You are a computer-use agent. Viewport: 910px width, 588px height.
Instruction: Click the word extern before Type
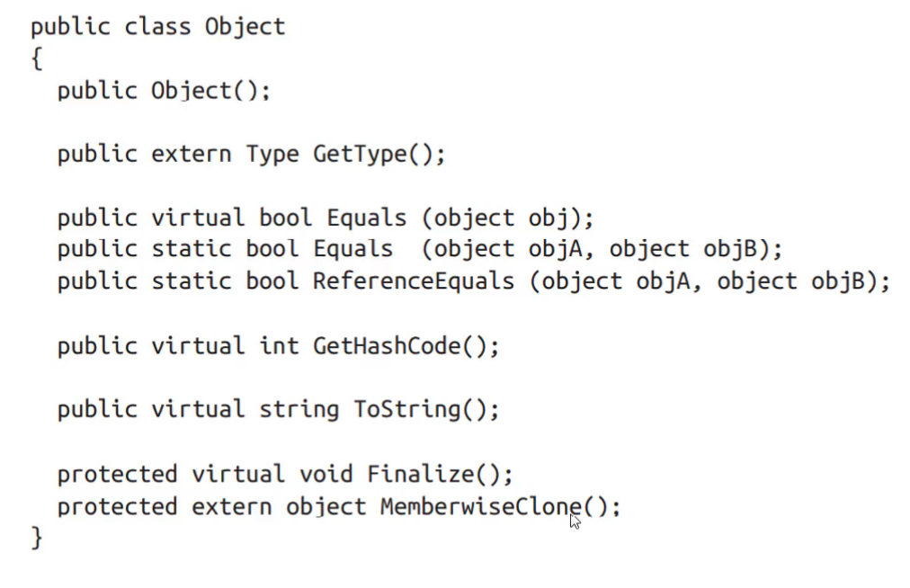pyautogui.click(x=192, y=155)
